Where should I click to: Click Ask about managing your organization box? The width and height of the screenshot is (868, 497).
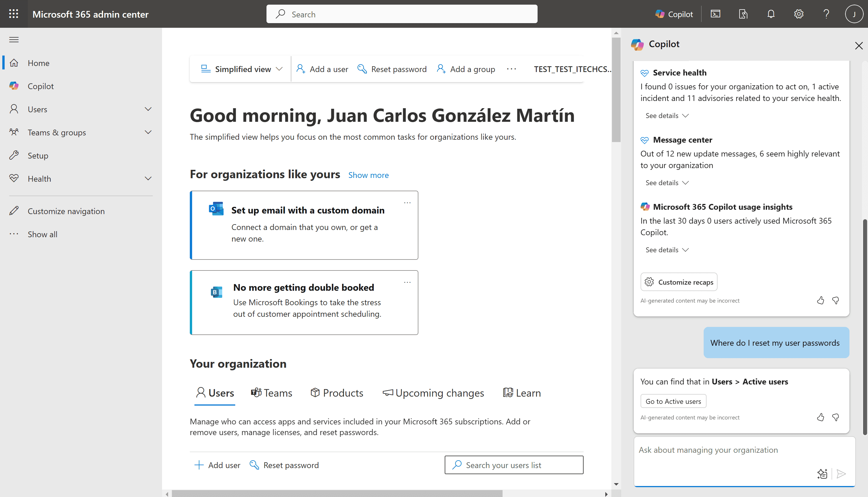[x=744, y=461]
